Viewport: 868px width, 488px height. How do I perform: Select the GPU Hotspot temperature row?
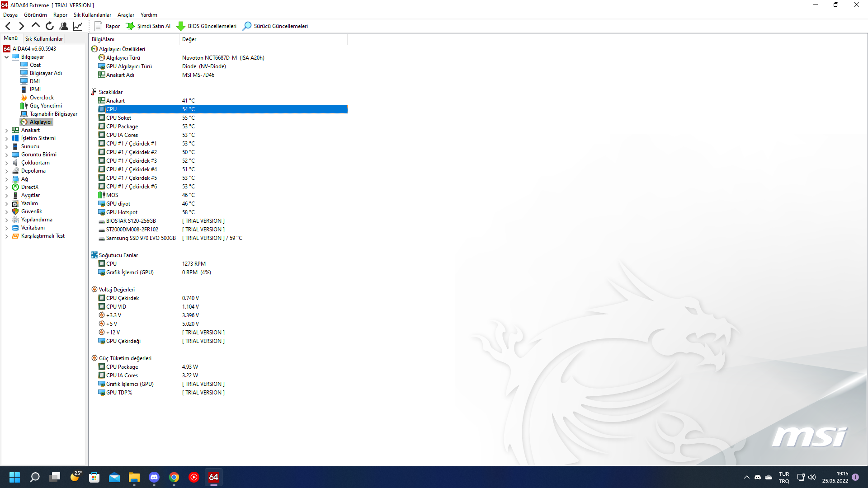click(122, 212)
